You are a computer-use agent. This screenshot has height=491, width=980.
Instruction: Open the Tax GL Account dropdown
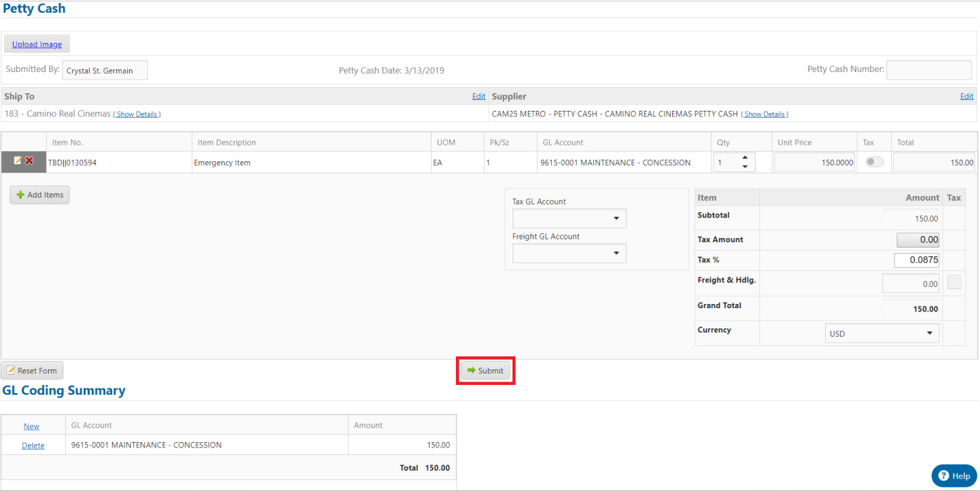pos(569,218)
